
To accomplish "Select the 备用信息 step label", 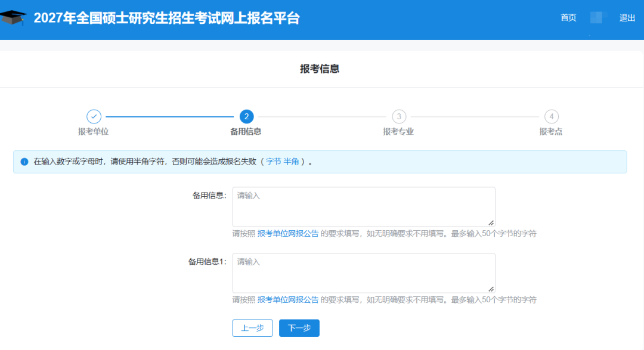I will [246, 131].
